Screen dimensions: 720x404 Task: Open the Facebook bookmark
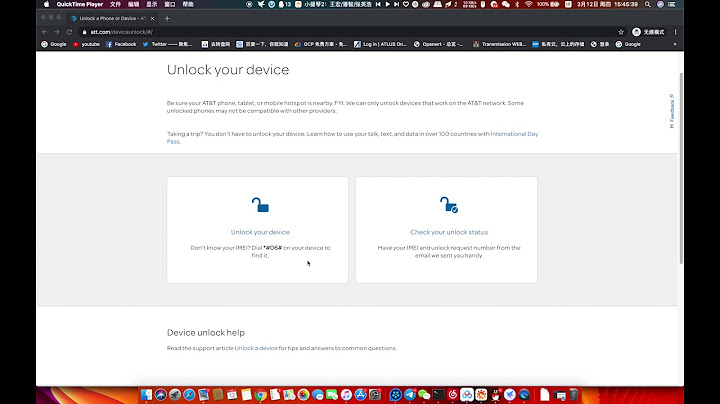(121, 45)
